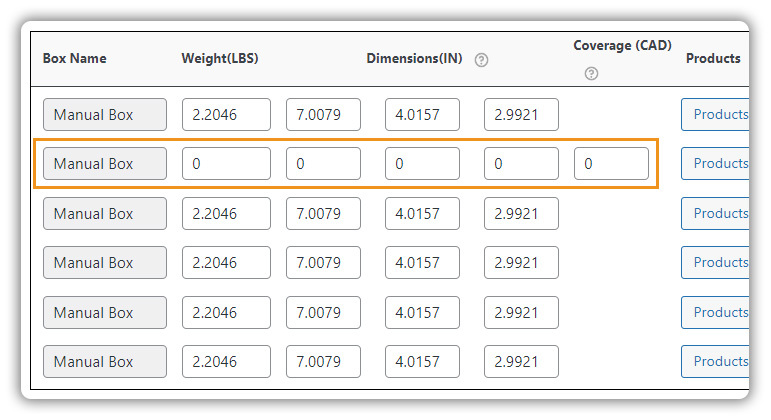
Task: Focus the first dimension field in zero-value row
Action: [324, 164]
